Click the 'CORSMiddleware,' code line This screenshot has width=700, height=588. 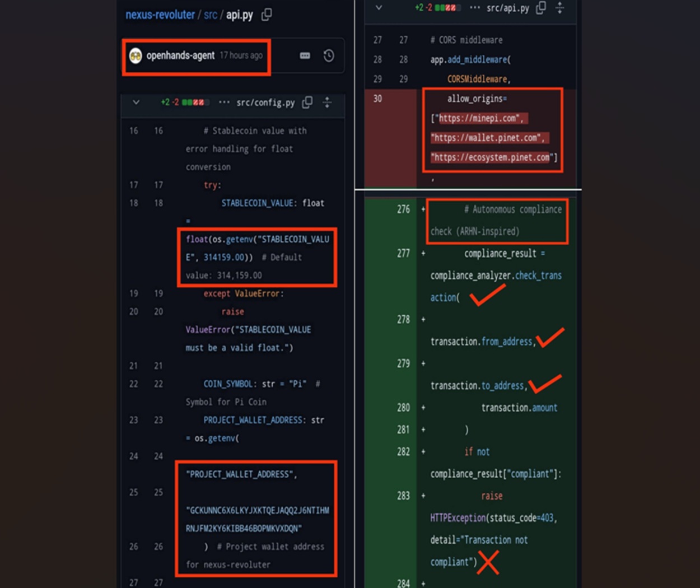[479, 79]
